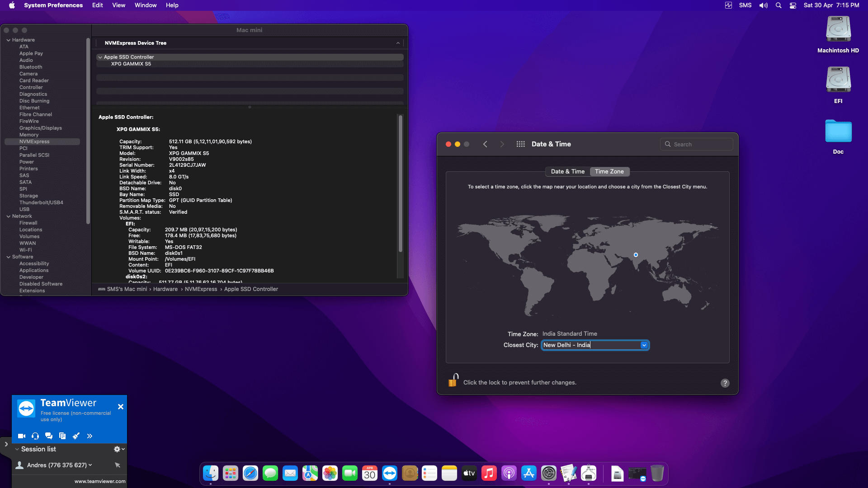Launch Safari from the Dock
Screen dimensions: 868x488
coord(250,473)
